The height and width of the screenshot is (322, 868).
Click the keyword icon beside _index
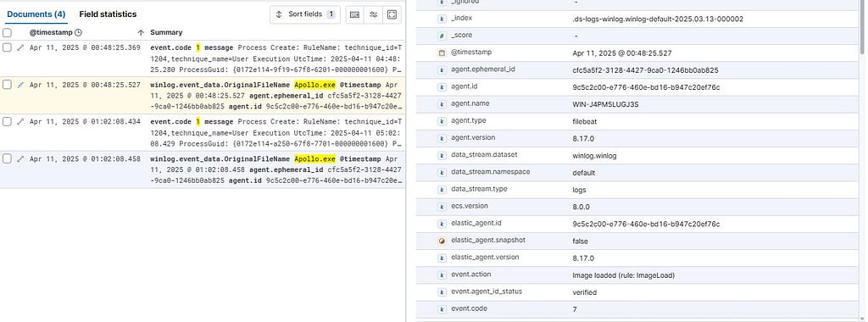(442, 19)
